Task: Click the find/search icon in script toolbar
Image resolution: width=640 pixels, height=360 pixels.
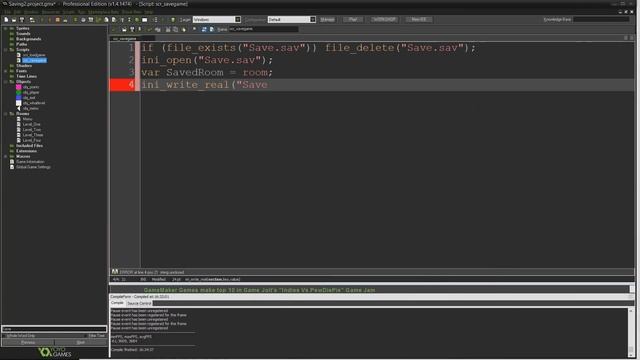Action: click(x=194, y=29)
